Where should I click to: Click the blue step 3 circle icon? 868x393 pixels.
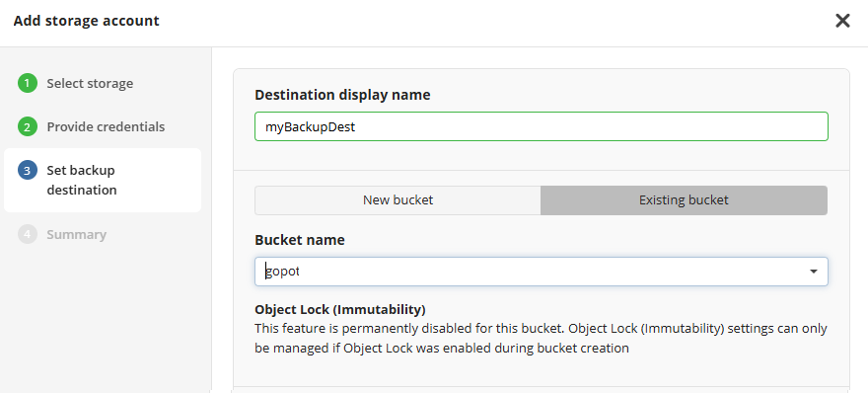(28, 170)
